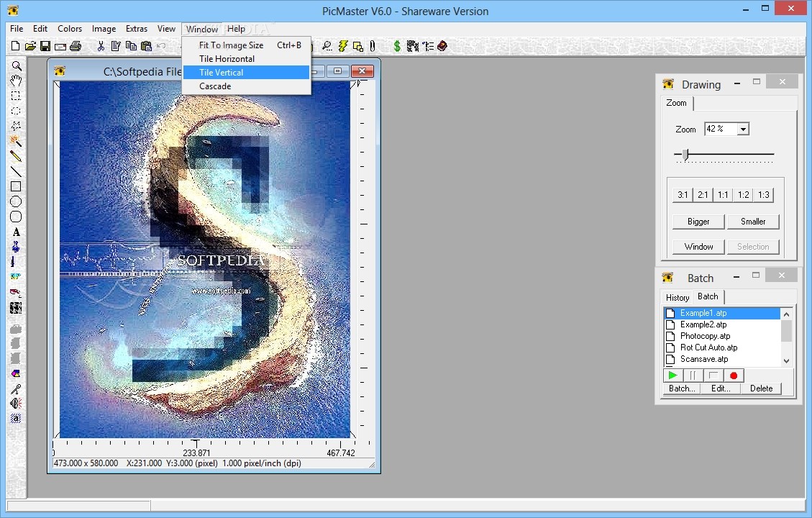Click the green dollar sign icon
This screenshot has width=812, height=518.
click(x=397, y=46)
